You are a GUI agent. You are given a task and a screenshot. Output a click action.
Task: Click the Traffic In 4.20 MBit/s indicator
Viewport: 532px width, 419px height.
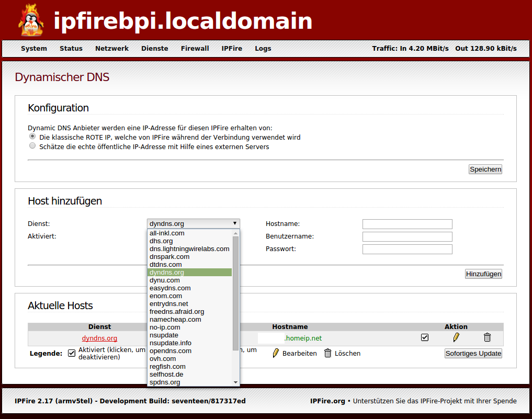pos(410,49)
